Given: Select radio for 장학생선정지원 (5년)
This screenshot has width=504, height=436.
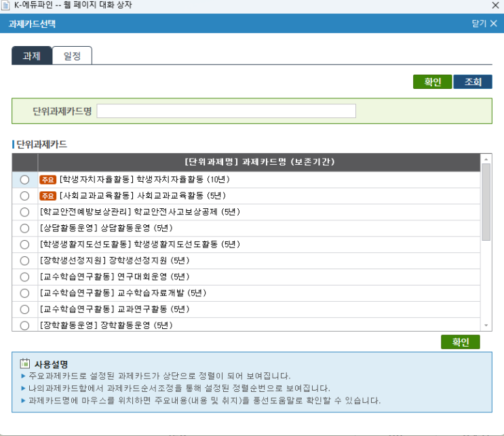Looking at the screenshot, I should [24, 260].
